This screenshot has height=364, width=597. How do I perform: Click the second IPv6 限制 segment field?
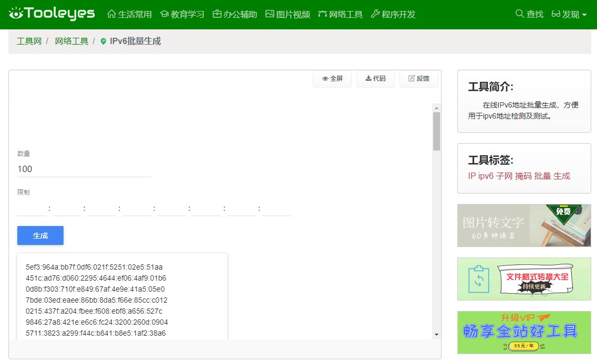click(67, 208)
